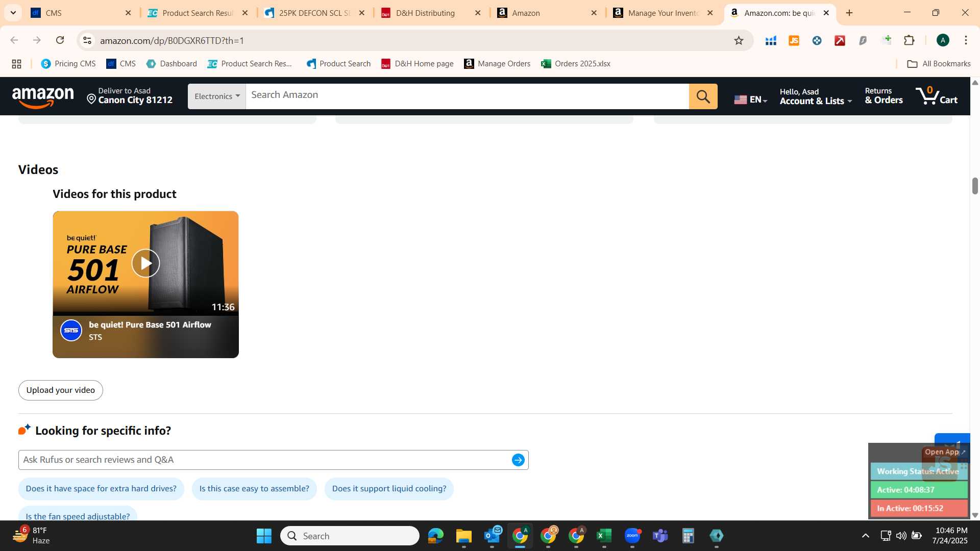Open Returns & Orders

click(x=884, y=96)
